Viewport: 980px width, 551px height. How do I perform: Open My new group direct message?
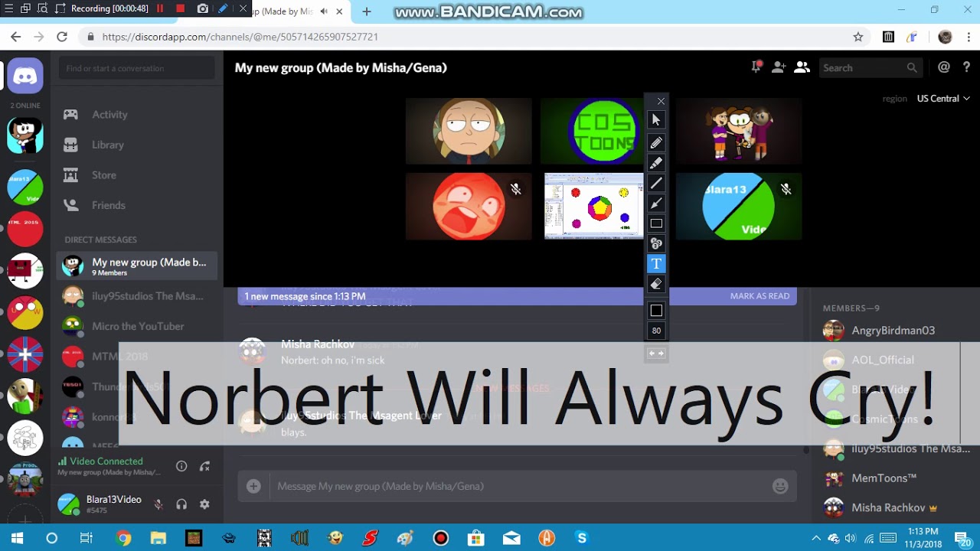(136, 266)
